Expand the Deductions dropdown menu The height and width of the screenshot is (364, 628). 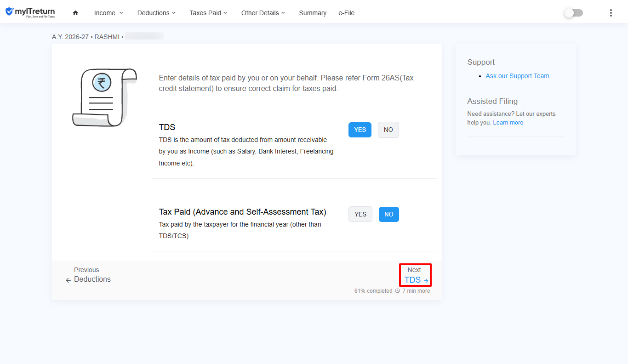[x=156, y=13]
